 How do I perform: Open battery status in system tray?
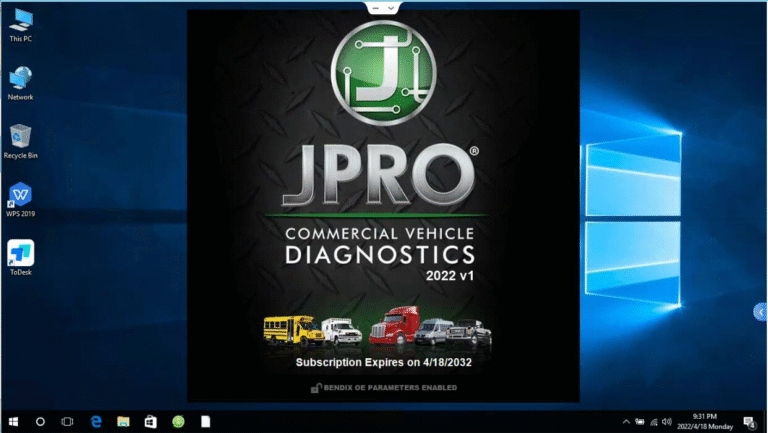[x=640, y=422]
